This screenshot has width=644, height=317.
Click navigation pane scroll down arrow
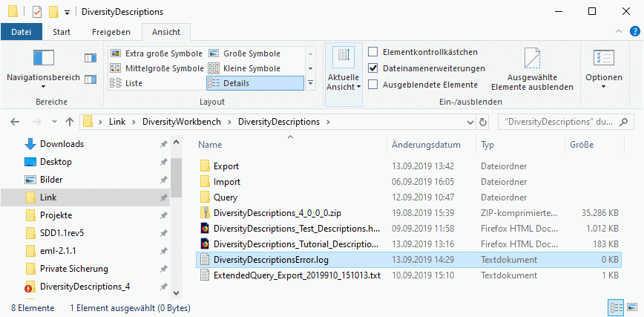pyautogui.click(x=176, y=293)
